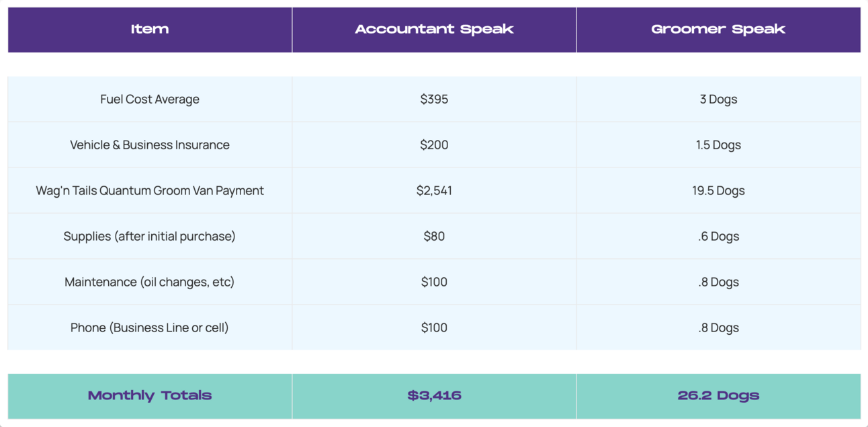Image resolution: width=868 pixels, height=427 pixels.
Task: Select Phone (Business Line or cell) label
Action: 150,328
